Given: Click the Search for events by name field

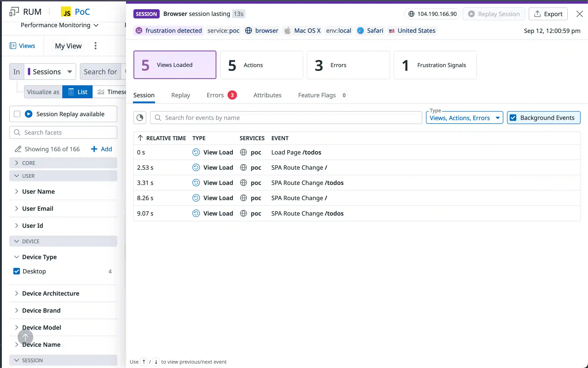Looking at the screenshot, I should 286,118.
